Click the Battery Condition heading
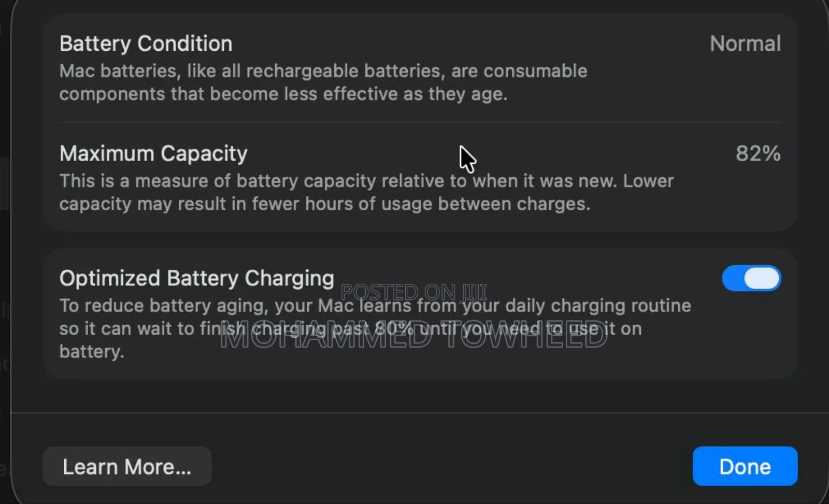 click(146, 44)
